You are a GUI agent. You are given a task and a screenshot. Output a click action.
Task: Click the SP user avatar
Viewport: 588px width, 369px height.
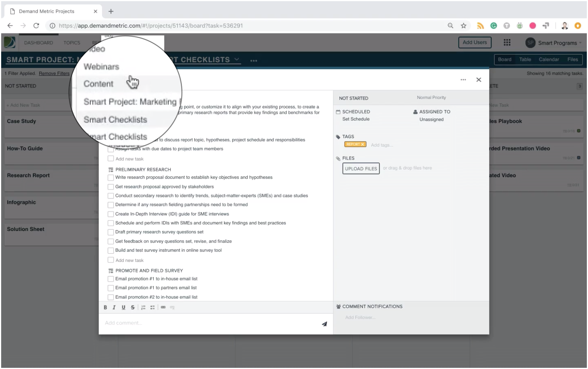[x=530, y=43]
